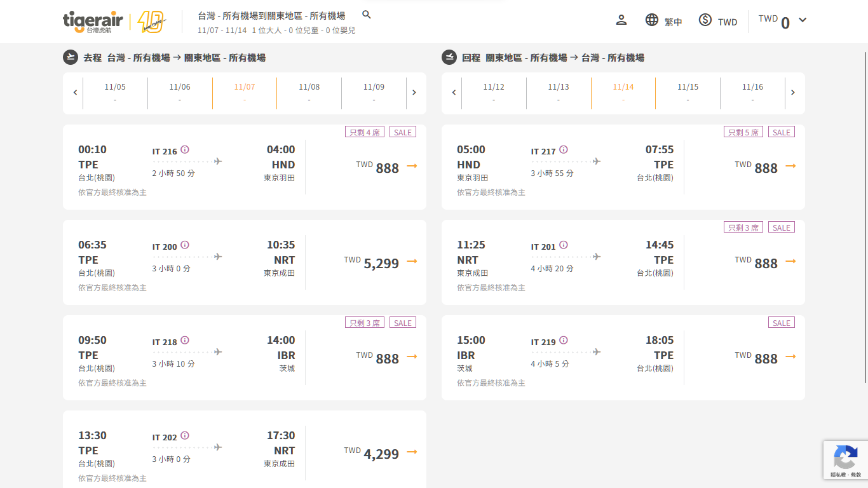The height and width of the screenshot is (488, 868).
Task: Click info icon next to IT 216
Action: pyautogui.click(x=185, y=150)
